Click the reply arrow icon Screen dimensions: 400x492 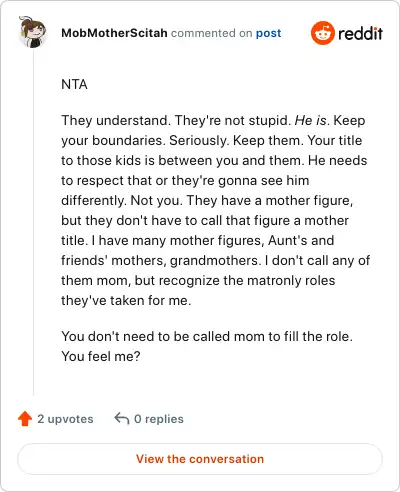coord(122,418)
